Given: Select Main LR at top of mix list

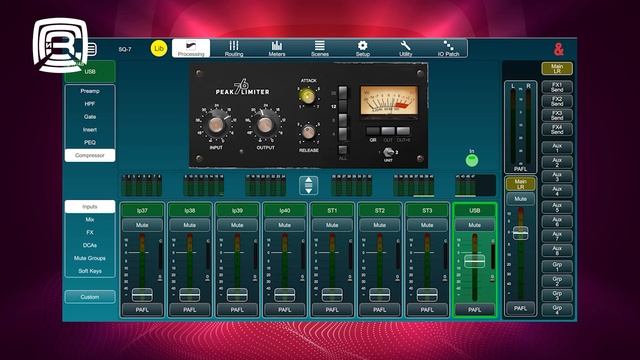Looking at the screenshot, I should pos(557,69).
